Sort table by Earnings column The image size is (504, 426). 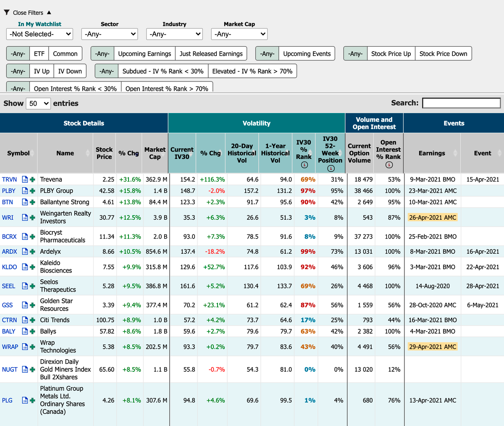[x=432, y=153]
